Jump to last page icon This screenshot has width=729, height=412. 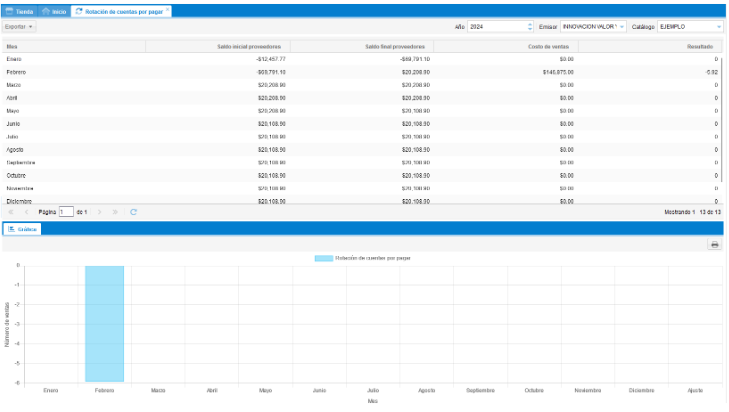[115, 212]
